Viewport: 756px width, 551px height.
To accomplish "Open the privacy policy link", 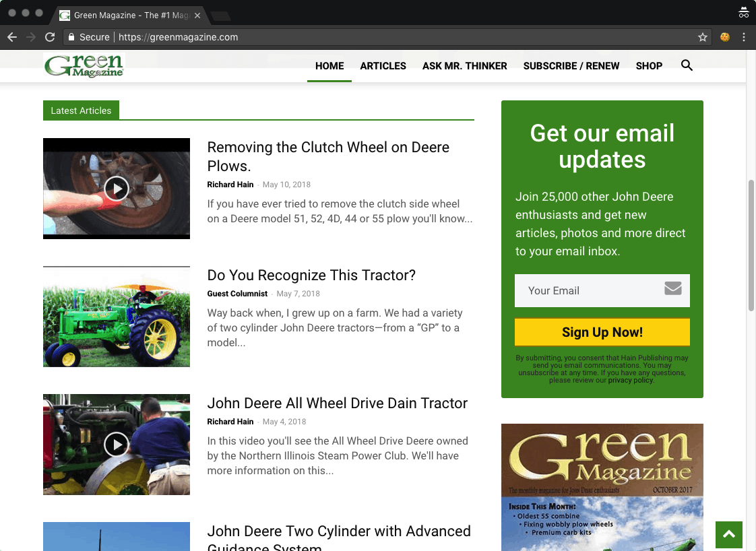I will tap(630, 381).
